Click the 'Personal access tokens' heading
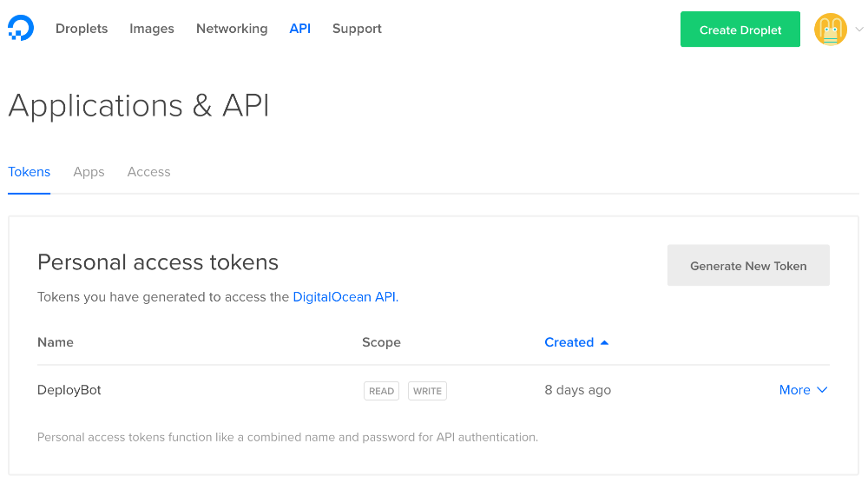 pos(158,262)
